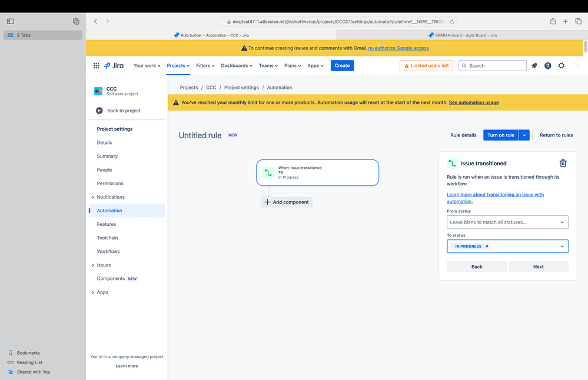Open the settings gear icon
This screenshot has width=588, height=380.
562,65
